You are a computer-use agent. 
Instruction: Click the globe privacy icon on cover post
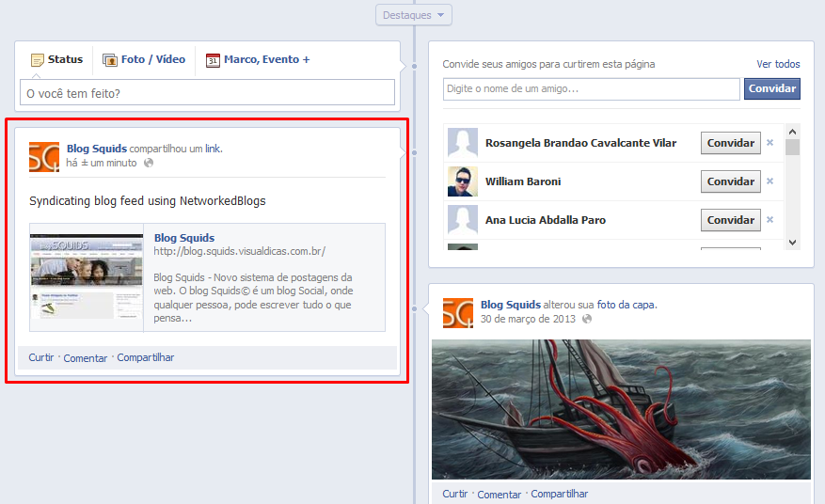pyautogui.click(x=587, y=319)
